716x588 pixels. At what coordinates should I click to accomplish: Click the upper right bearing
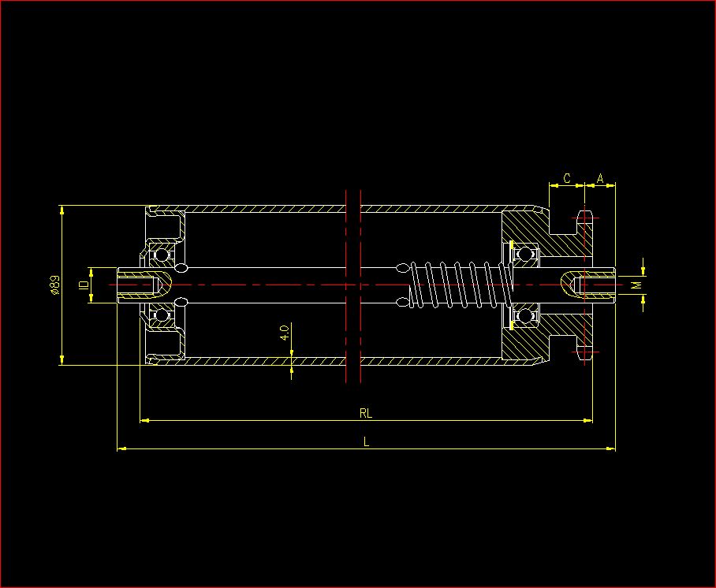[x=522, y=253]
